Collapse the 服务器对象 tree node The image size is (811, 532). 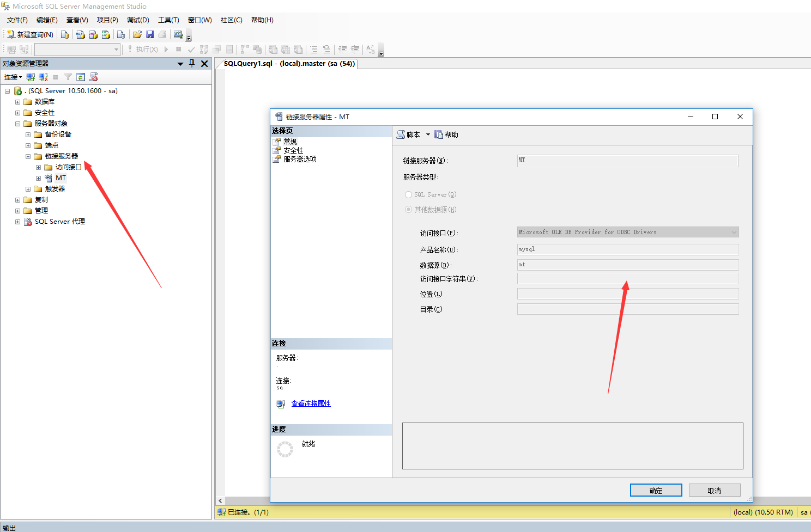click(x=17, y=124)
